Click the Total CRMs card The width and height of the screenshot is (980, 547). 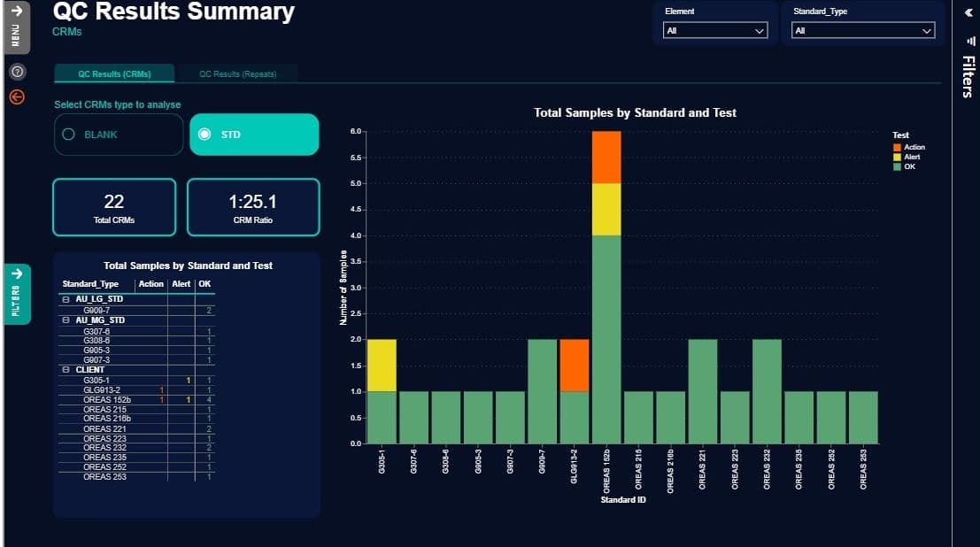(114, 207)
